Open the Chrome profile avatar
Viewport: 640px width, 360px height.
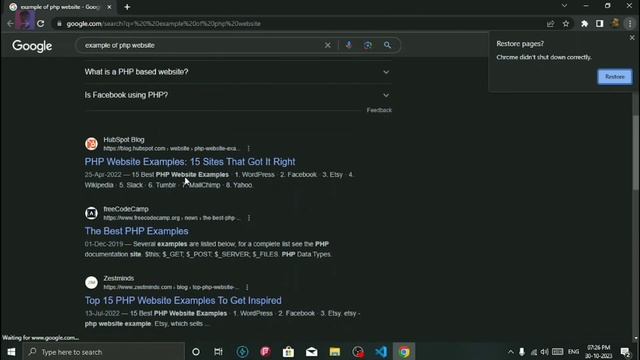click(x=615, y=24)
